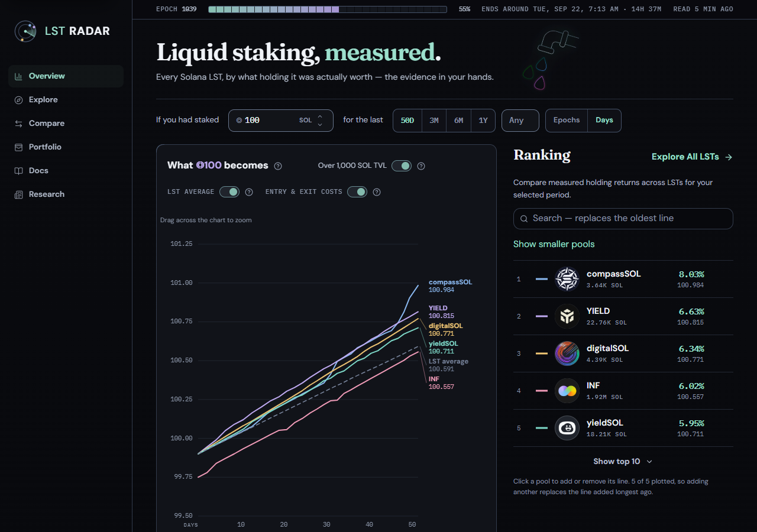757x532 pixels.
Task: Open the Overview menu item
Action: (x=66, y=76)
